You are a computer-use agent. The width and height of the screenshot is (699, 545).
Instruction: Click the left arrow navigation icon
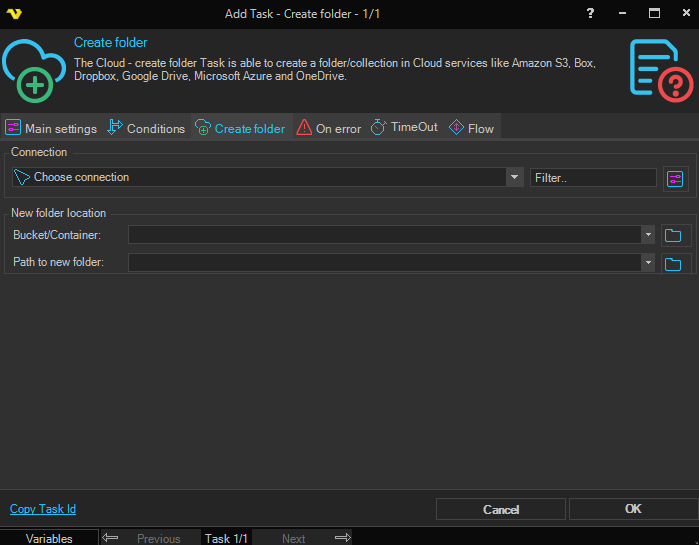tap(110, 538)
